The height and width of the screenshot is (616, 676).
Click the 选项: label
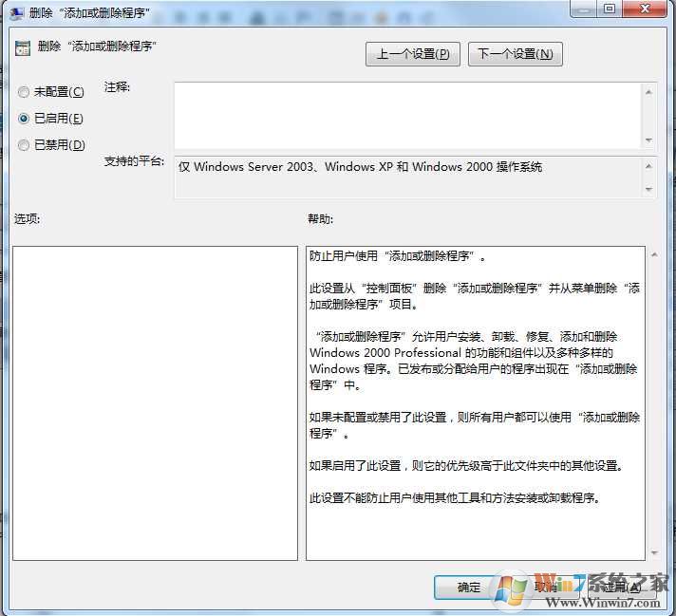click(28, 219)
